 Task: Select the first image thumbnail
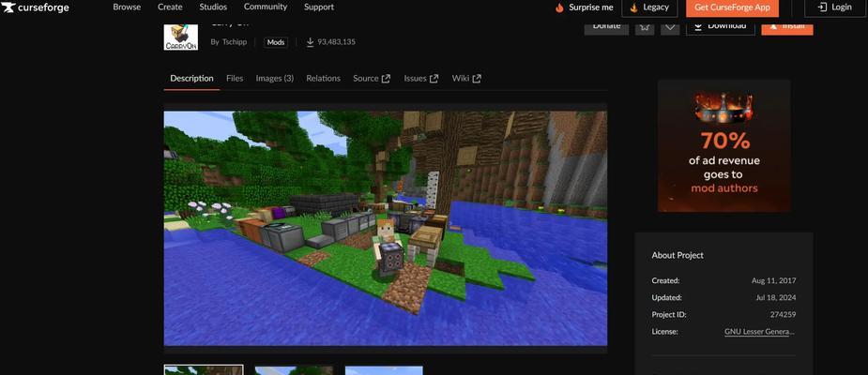point(204,370)
